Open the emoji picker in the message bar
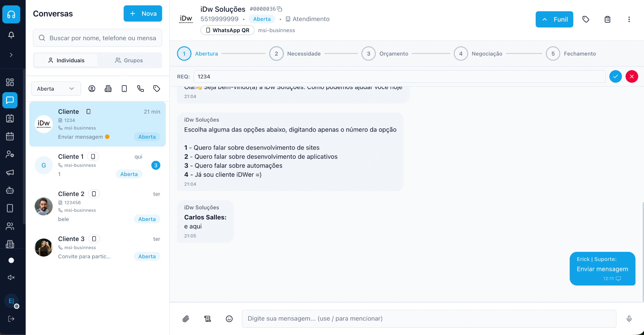This screenshot has width=644, height=335. (229, 319)
